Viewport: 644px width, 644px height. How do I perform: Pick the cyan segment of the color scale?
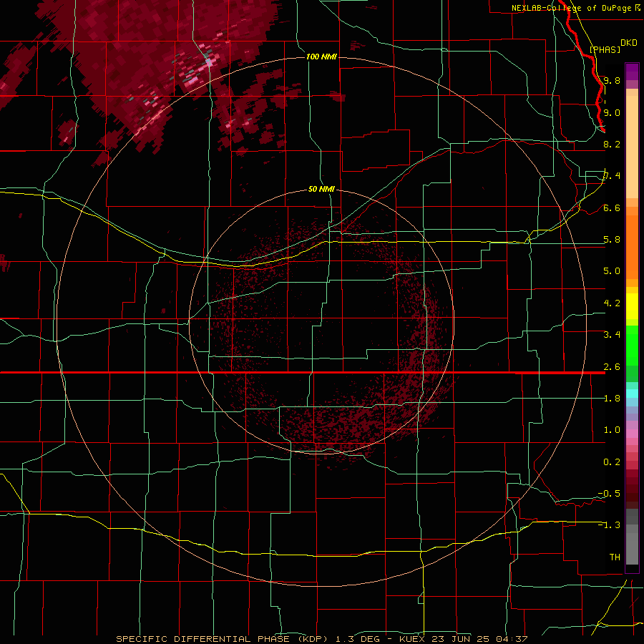point(632,394)
